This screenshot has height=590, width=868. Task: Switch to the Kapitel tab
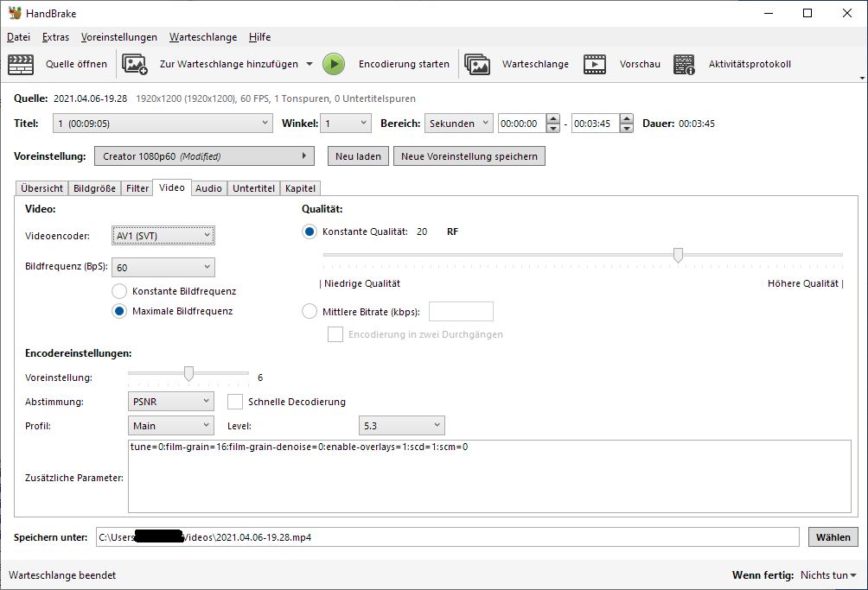(301, 188)
